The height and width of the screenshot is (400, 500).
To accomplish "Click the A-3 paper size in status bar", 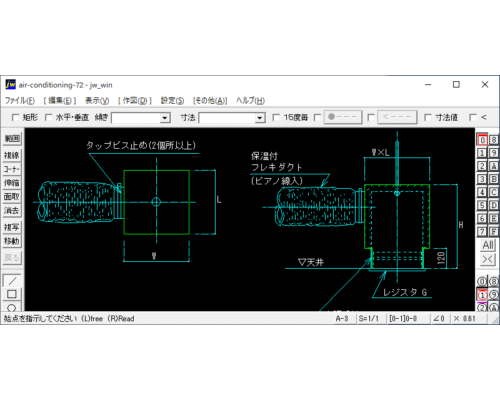I will click(342, 319).
